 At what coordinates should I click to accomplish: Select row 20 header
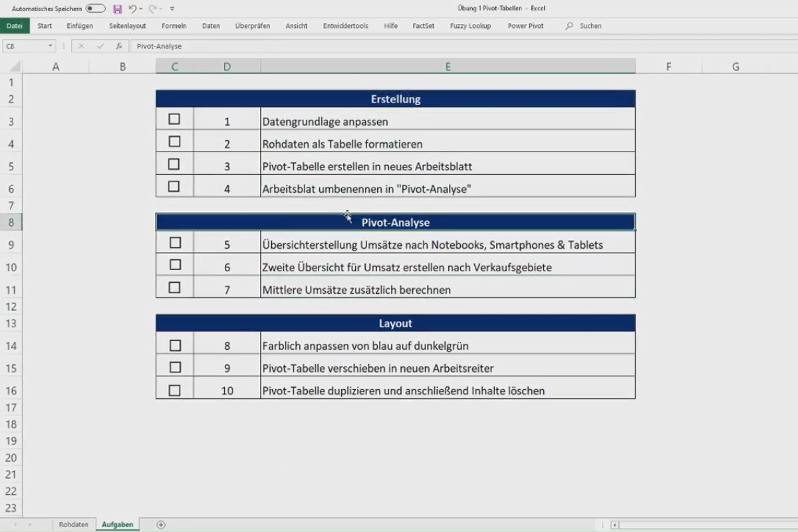pos(11,458)
